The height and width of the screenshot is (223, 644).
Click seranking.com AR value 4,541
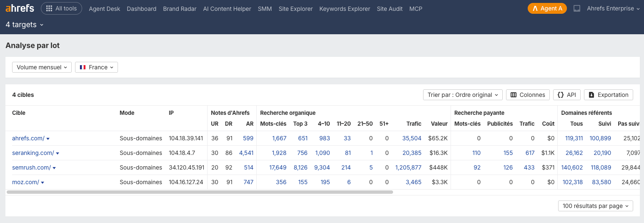tap(246, 153)
